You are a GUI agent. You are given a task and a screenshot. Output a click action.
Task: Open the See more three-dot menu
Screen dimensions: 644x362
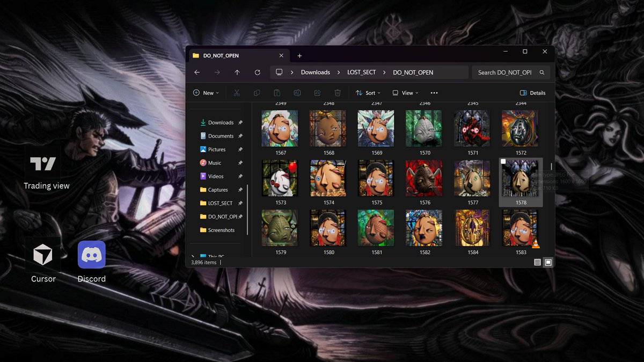(x=434, y=93)
